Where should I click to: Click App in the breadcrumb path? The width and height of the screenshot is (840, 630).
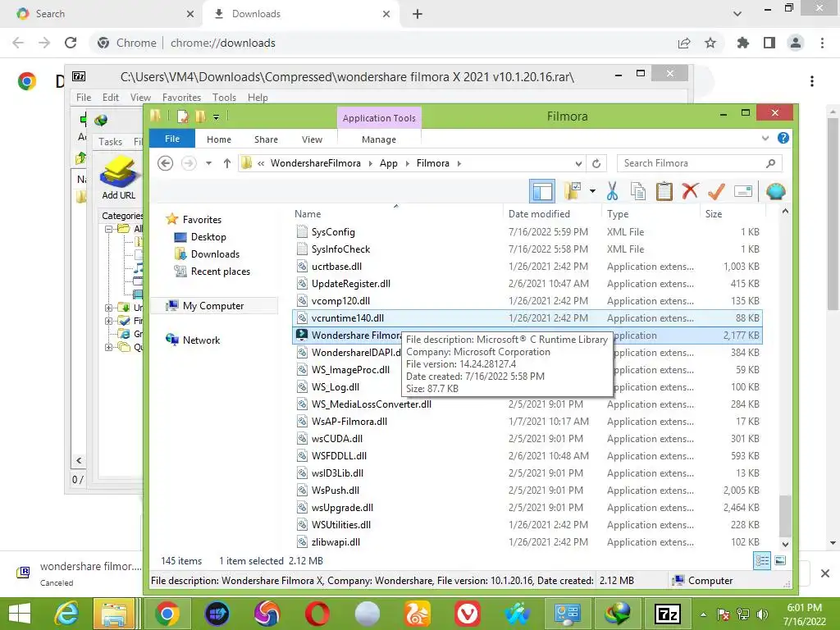click(x=388, y=163)
